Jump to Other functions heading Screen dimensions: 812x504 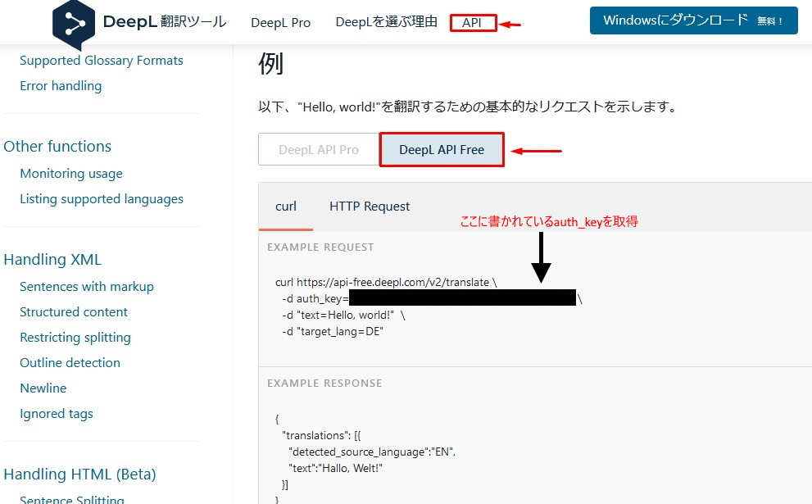coord(57,146)
